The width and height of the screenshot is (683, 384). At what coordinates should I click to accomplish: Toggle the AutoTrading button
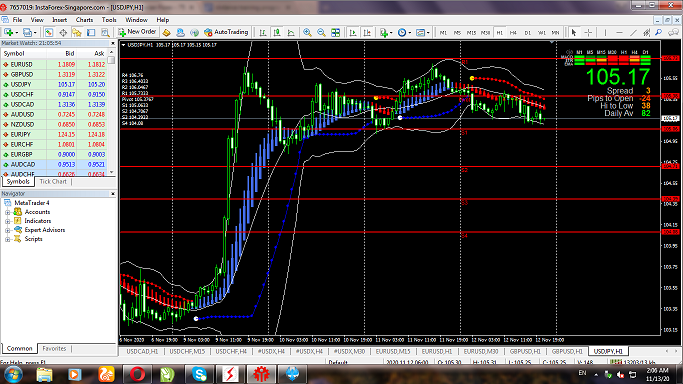[x=226, y=32]
